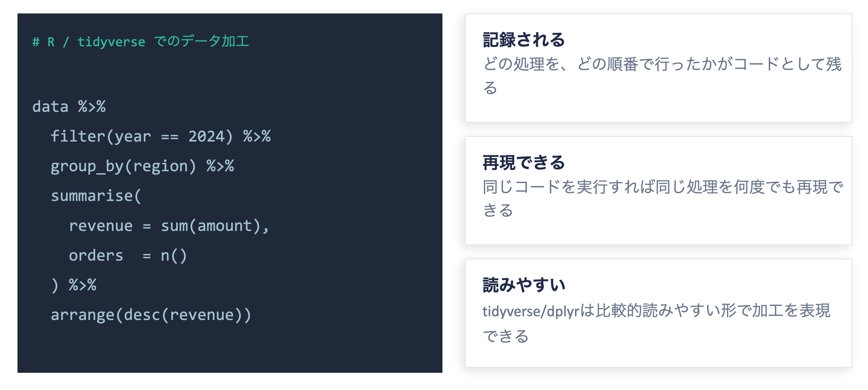This screenshot has width=868, height=390.
Task: Click the description under '記録される'
Action: (662, 76)
